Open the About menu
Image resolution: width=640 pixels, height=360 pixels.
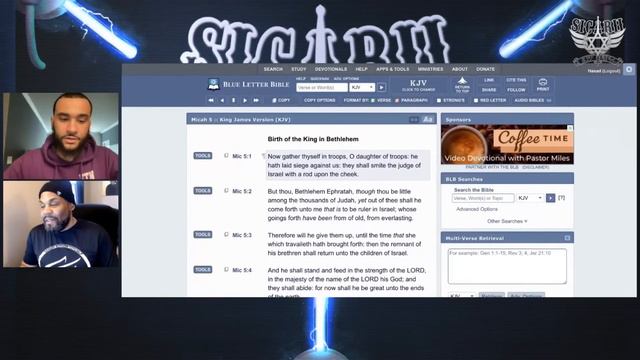pos(460,69)
